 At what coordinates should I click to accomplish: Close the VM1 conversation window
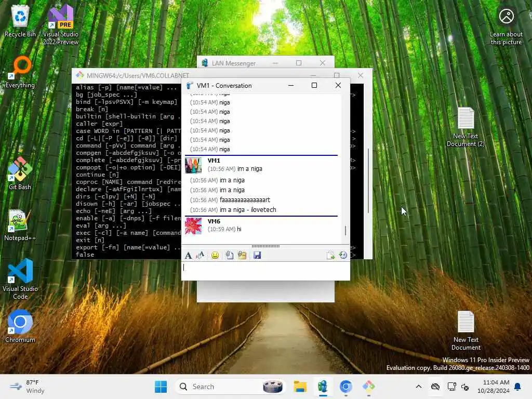pyautogui.click(x=338, y=85)
